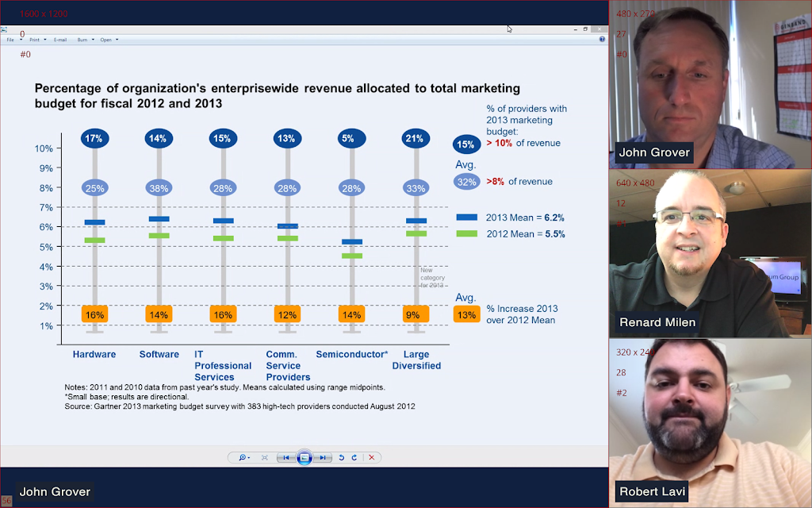812x508 pixels.
Task: Select Robert Lavi's video tile
Action: point(710,423)
